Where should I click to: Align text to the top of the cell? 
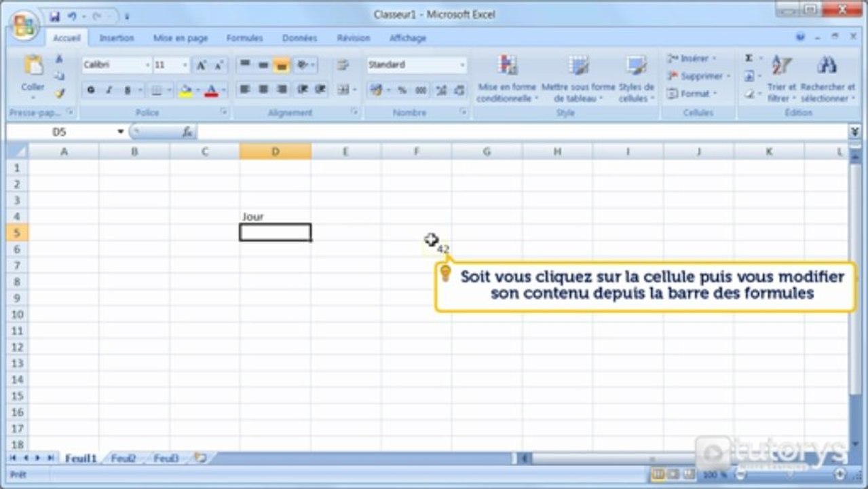pos(245,65)
